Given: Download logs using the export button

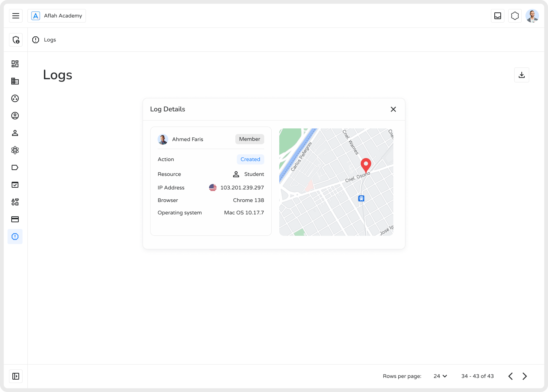Looking at the screenshot, I should (x=521, y=75).
